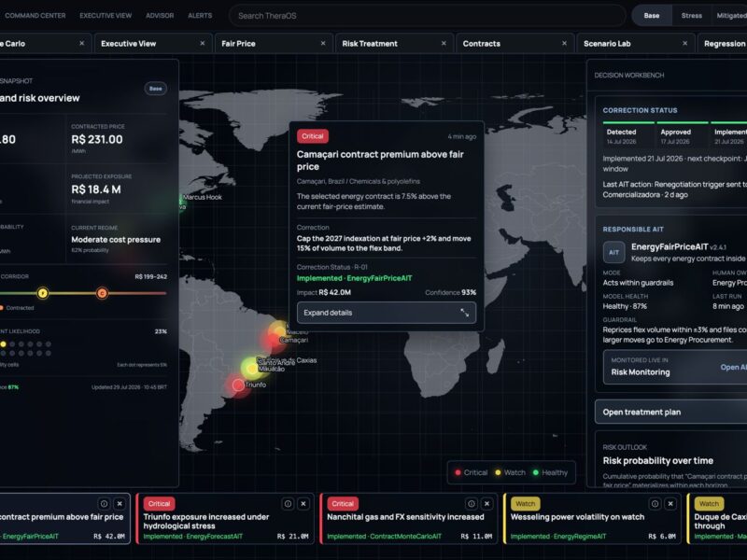Open the Executive View tab
747x560 pixels.
pyautogui.click(x=153, y=43)
